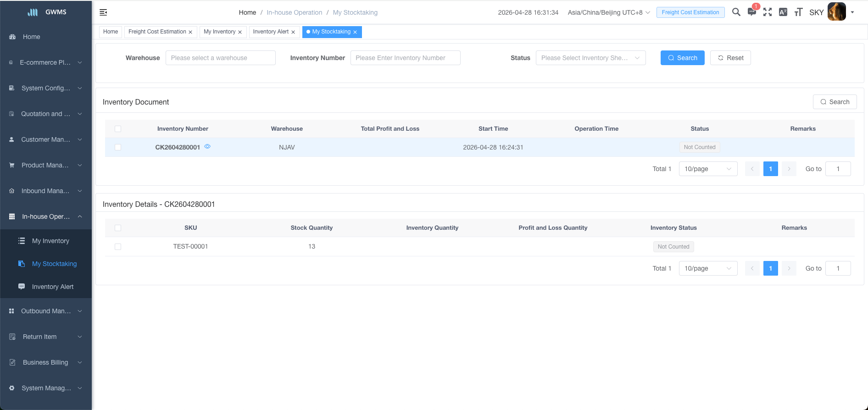Viewport: 868px width, 410px height.
Task: Click the GWMS logo icon
Action: tap(33, 12)
